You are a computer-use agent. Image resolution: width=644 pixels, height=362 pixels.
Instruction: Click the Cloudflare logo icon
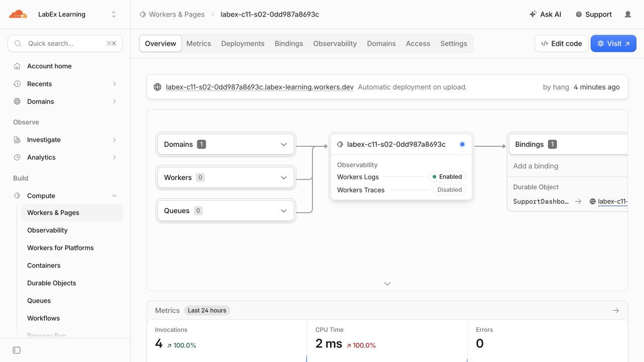coord(18,14)
